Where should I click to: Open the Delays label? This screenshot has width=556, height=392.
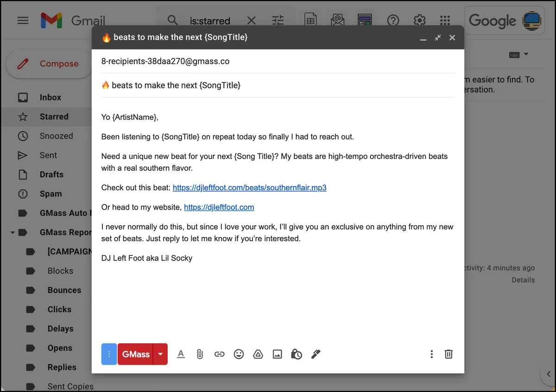(60, 329)
